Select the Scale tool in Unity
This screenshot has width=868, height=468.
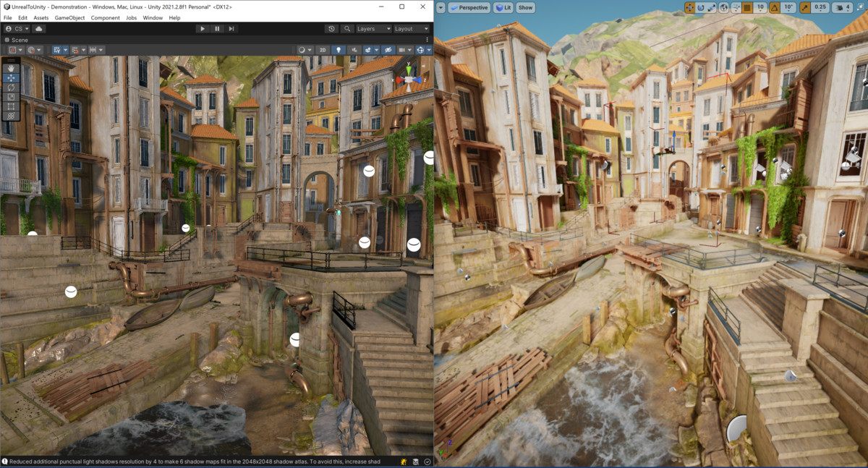point(10,97)
